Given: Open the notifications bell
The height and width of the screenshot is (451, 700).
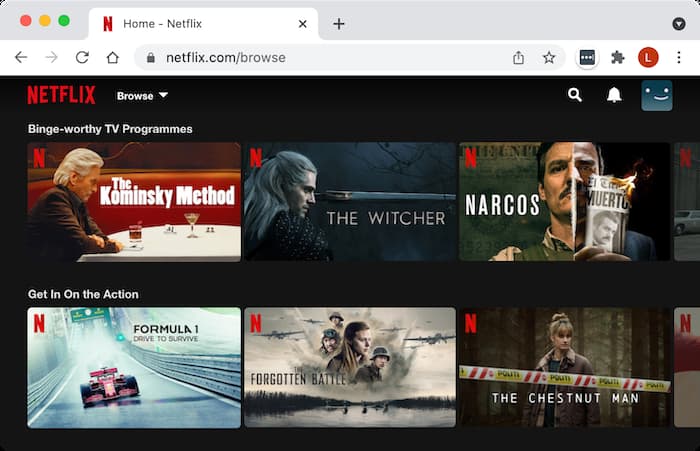Looking at the screenshot, I should [614, 95].
